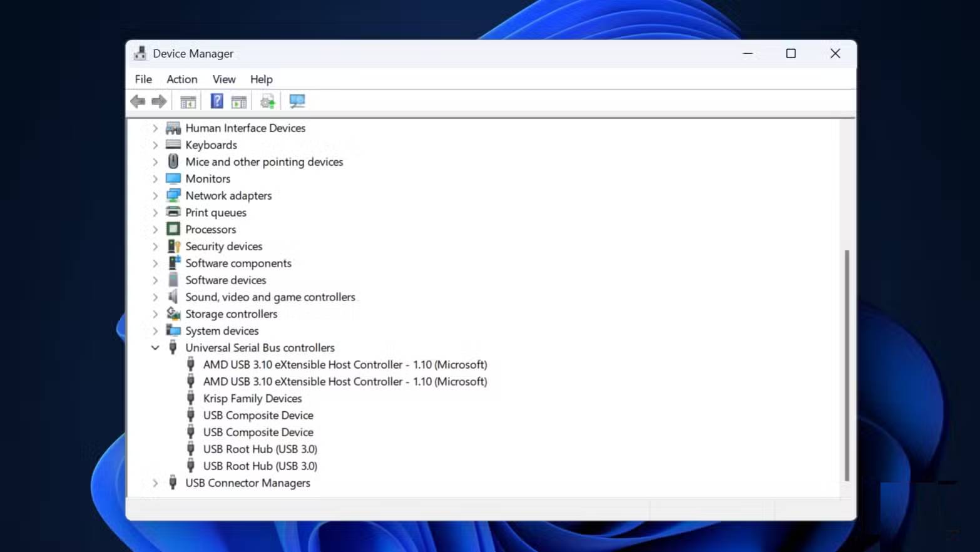Image resolution: width=980 pixels, height=552 pixels.
Task: Expand the Sound, video and game controllers
Action: (155, 297)
